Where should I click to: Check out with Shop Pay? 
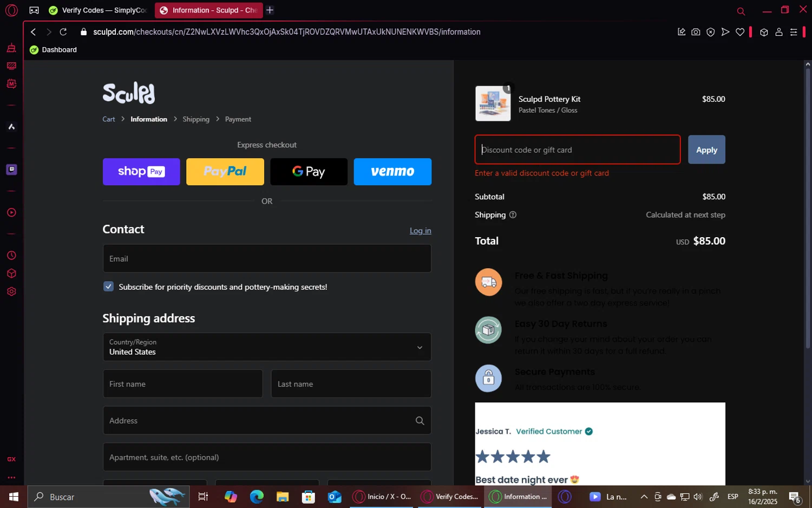pyautogui.click(x=141, y=172)
